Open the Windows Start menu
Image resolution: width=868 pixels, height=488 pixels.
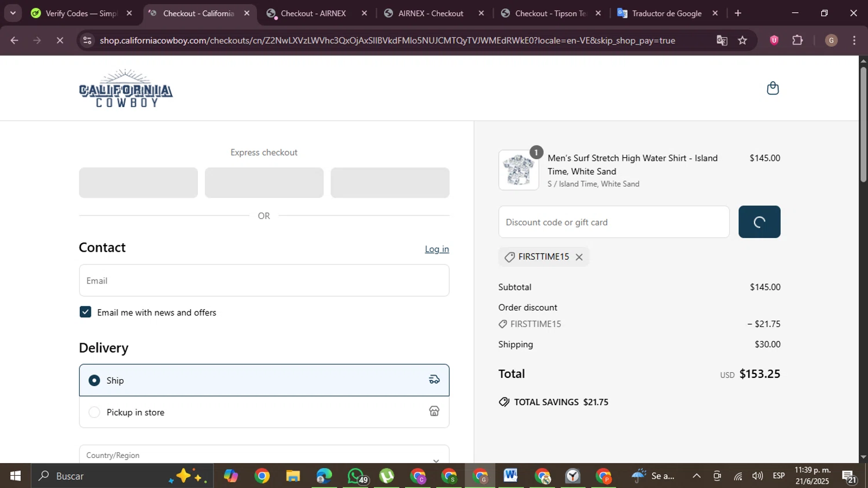pyautogui.click(x=15, y=476)
